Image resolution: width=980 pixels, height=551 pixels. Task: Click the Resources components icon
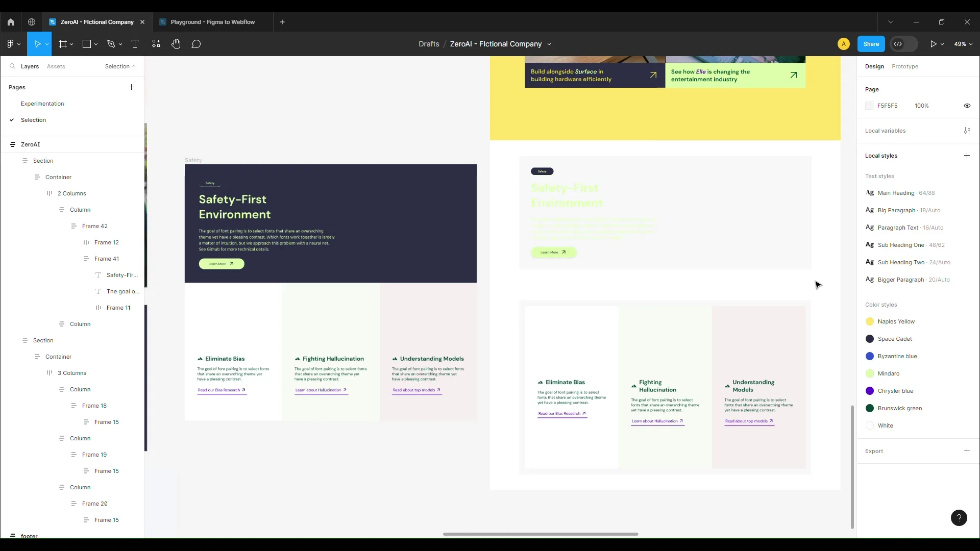click(156, 44)
